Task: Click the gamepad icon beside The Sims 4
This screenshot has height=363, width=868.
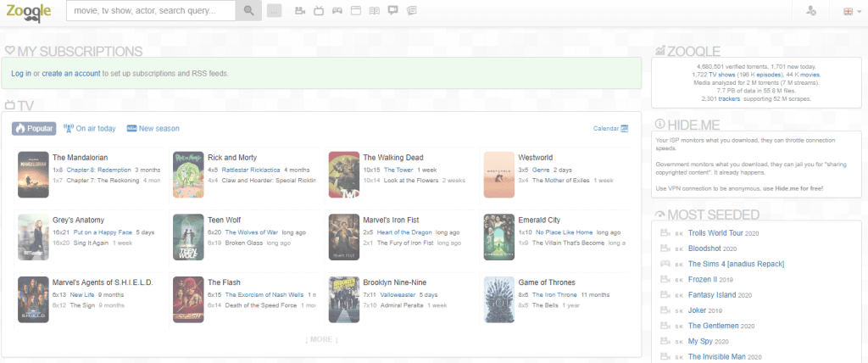Action: (665, 265)
